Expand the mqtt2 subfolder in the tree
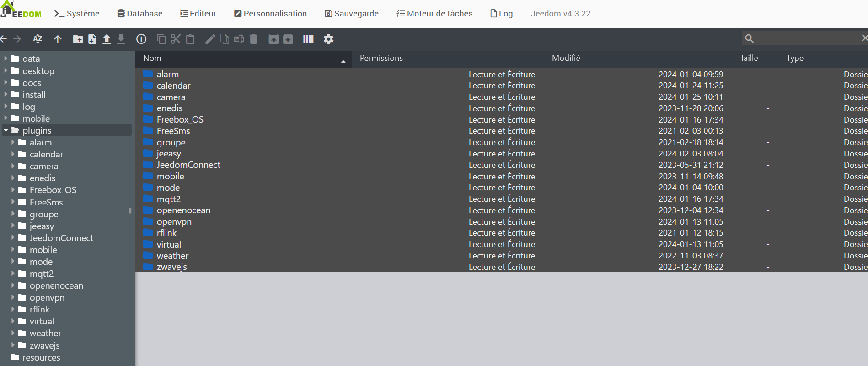The height and width of the screenshot is (366, 868). coord(13,274)
